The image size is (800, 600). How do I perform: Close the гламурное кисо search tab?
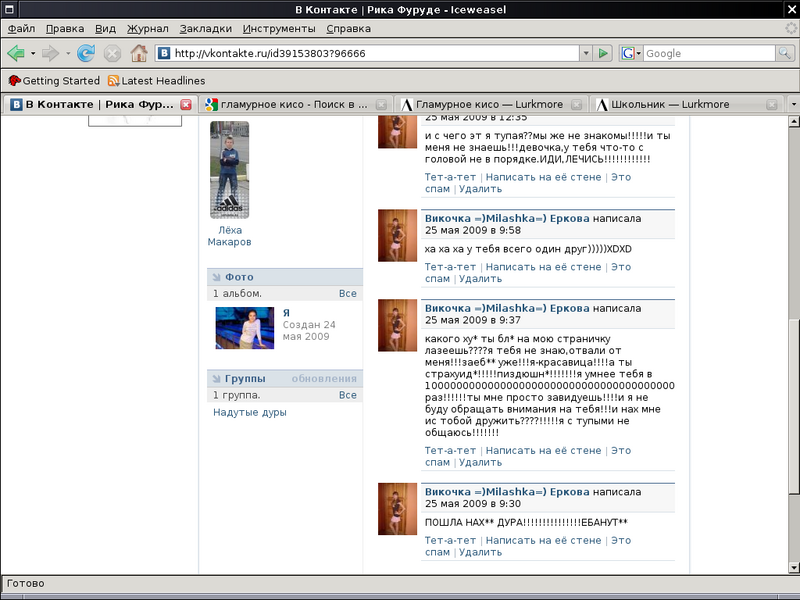pos(381,105)
